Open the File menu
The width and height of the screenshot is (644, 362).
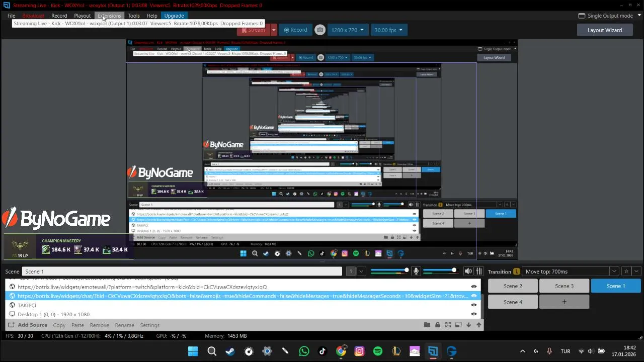11,16
